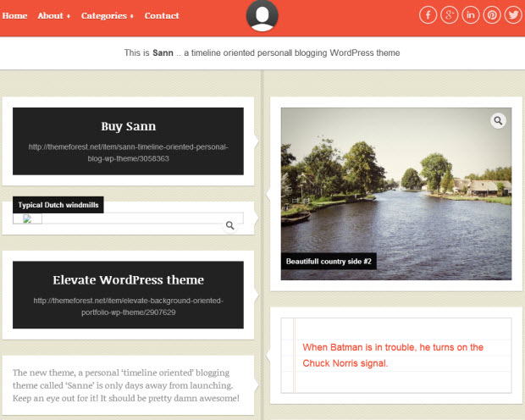Open the Google Plus social icon

[450, 15]
